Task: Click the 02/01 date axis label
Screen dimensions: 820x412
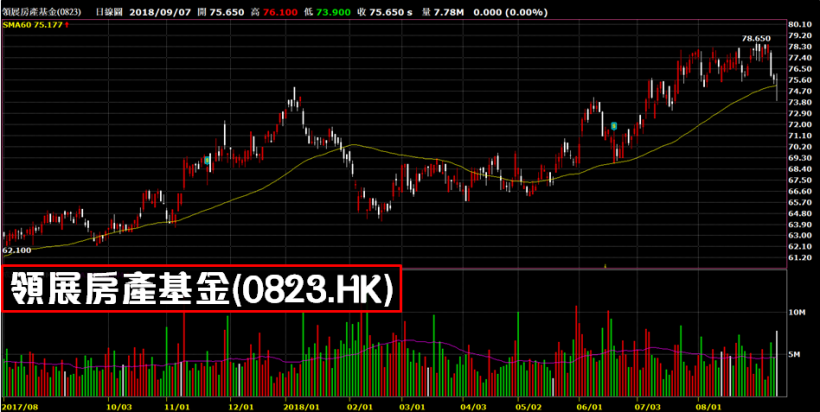Action: (x=361, y=406)
